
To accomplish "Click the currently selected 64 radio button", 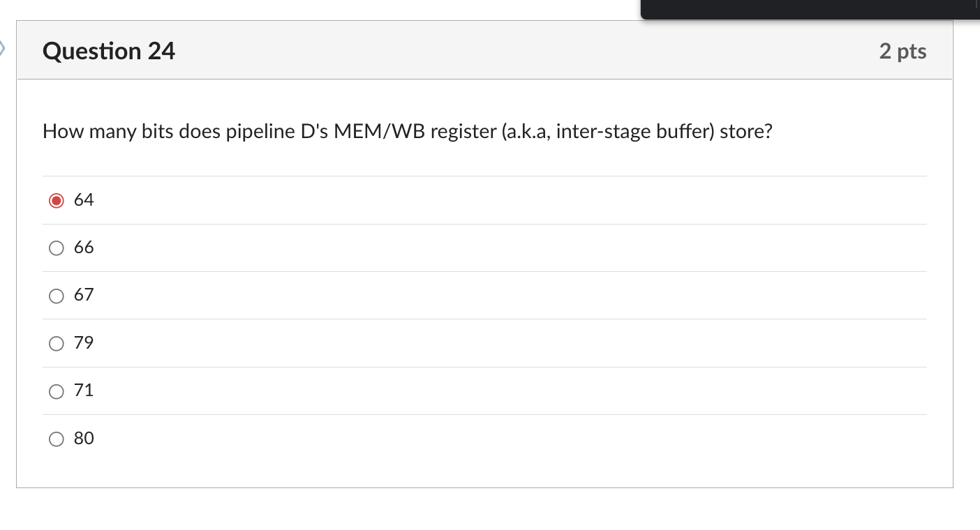I will tap(56, 200).
